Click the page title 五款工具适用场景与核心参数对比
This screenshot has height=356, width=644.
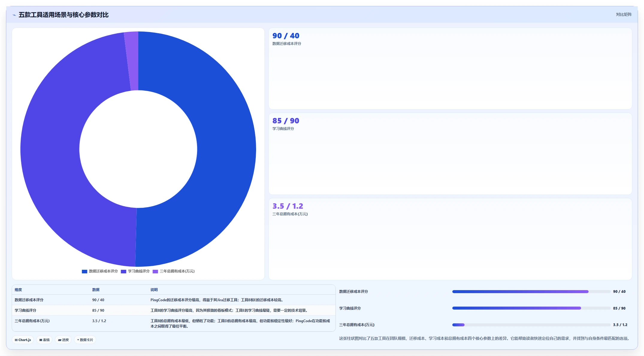(x=64, y=15)
